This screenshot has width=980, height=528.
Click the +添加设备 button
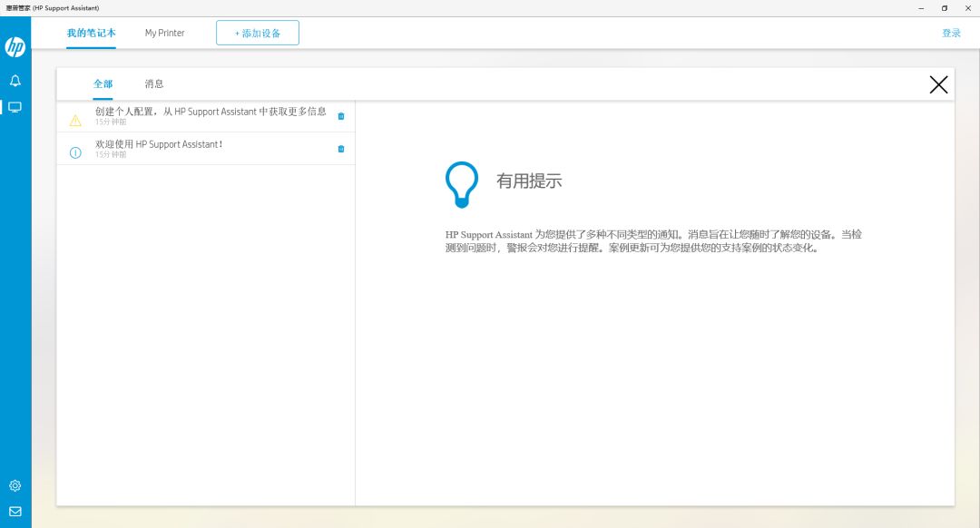258,33
